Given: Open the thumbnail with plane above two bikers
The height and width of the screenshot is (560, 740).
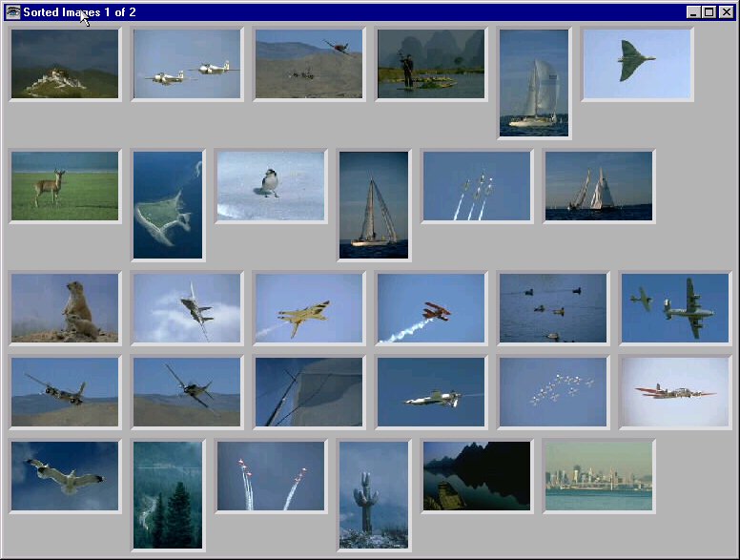Looking at the screenshot, I should click(309, 64).
